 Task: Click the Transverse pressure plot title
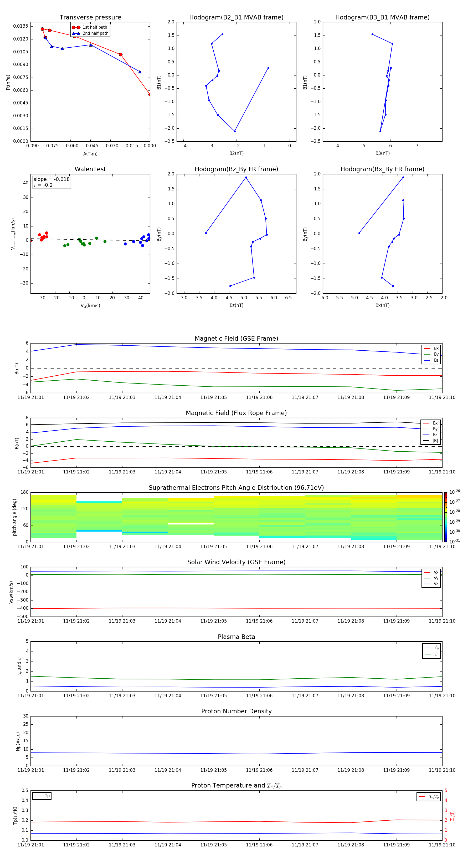pos(90,18)
